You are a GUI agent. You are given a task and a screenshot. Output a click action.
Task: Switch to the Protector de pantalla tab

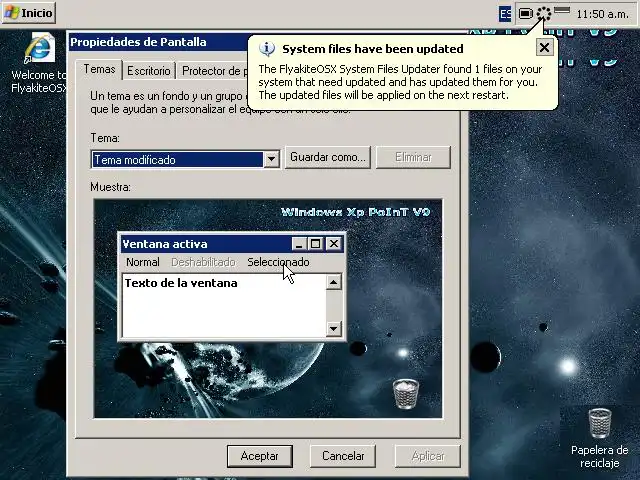click(x=213, y=71)
